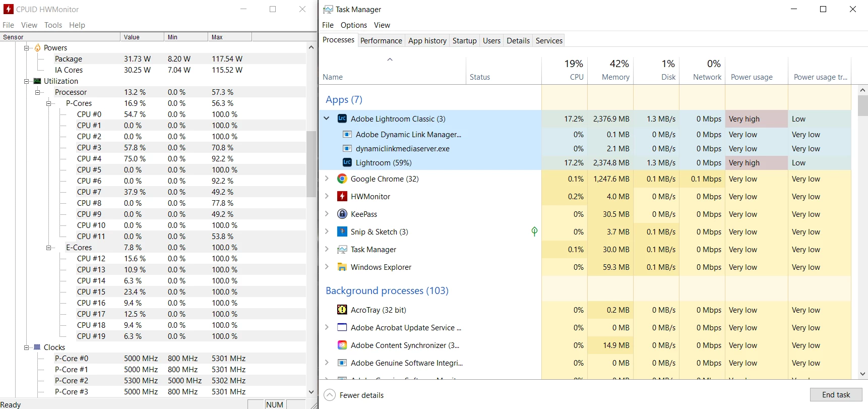Viewport: 868px width, 409px height.
Task: Click the Task Manager vertical scrollbar thumb
Action: pyautogui.click(x=862, y=106)
